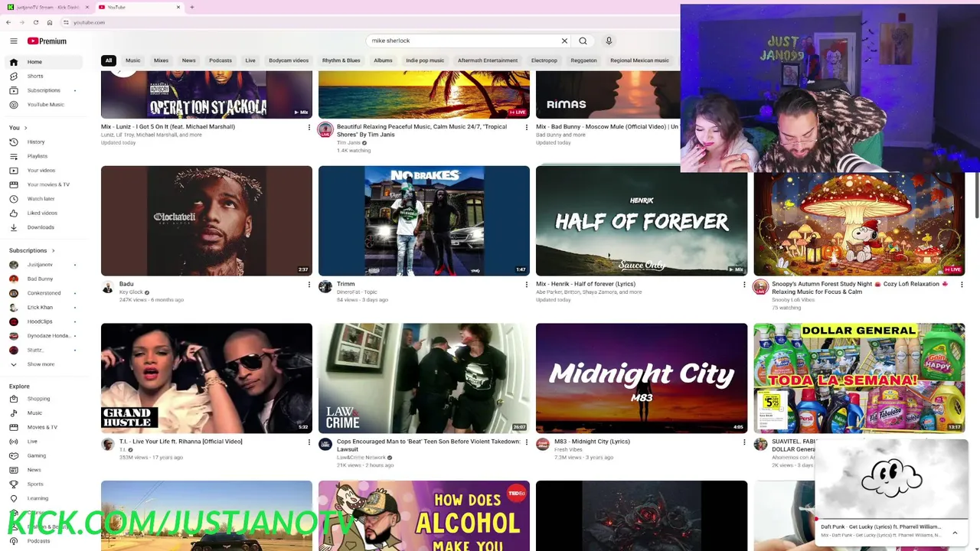This screenshot has height=551, width=980.
Task: Open the T.I. Live Your Life video title
Action: click(181, 442)
